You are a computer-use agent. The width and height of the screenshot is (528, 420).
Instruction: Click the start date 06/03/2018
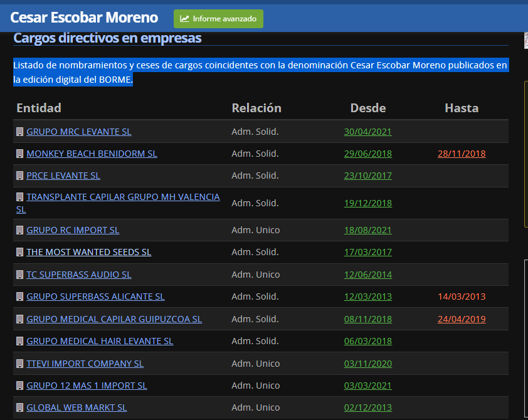367,341
